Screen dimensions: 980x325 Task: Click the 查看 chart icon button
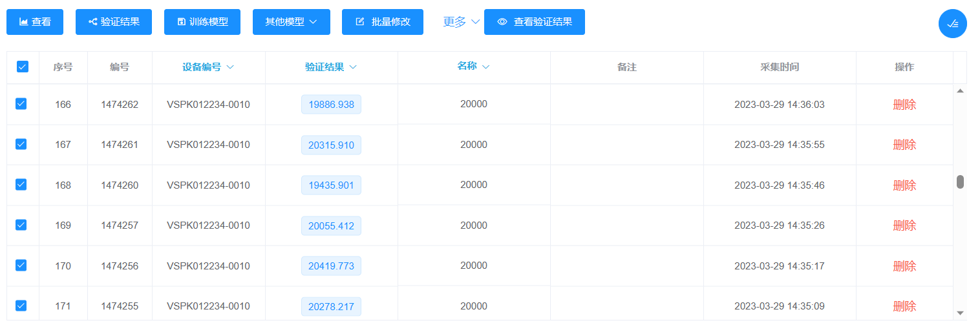point(35,22)
